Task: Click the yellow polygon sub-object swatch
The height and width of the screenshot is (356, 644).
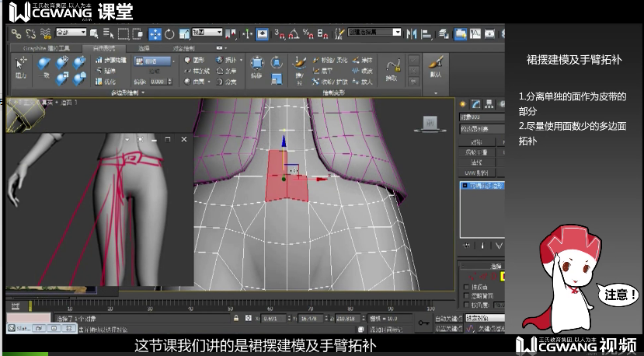Action: (503, 276)
